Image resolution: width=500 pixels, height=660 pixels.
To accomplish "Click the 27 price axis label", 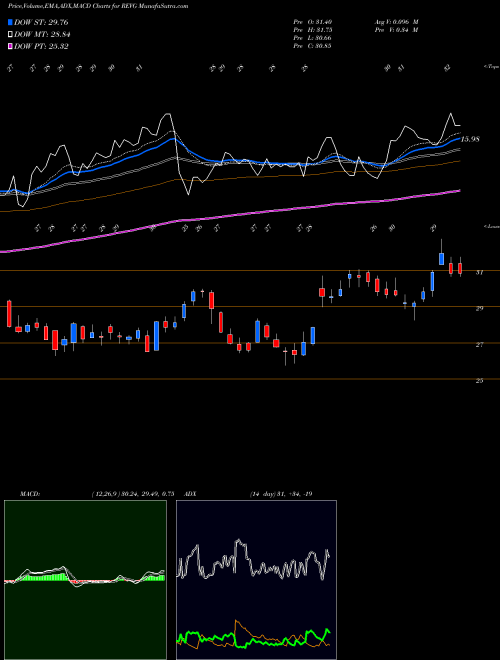I will (479, 345).
